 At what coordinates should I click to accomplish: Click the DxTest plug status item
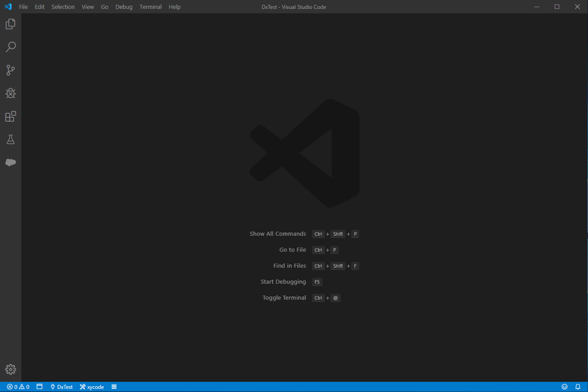(62, 387)
